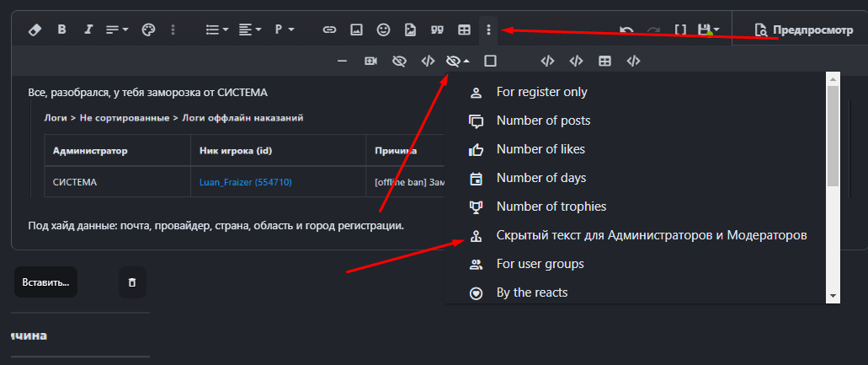Screen dimensions: 868x365
Task: Choose 'Скрытый текст для Администраторов и Модераторов'
Action: [x=651, y=235]
